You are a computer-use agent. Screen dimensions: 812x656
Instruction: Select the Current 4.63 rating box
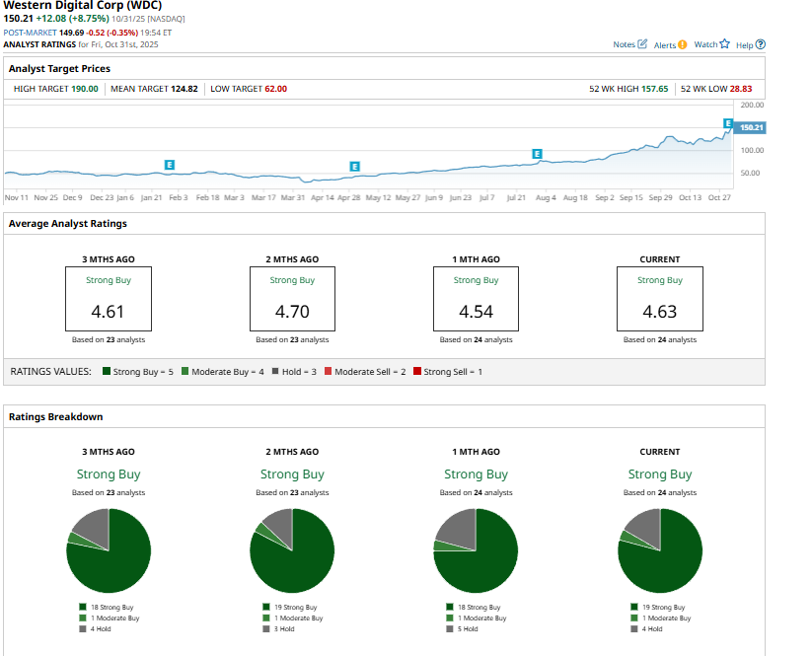tap(659, 299)
